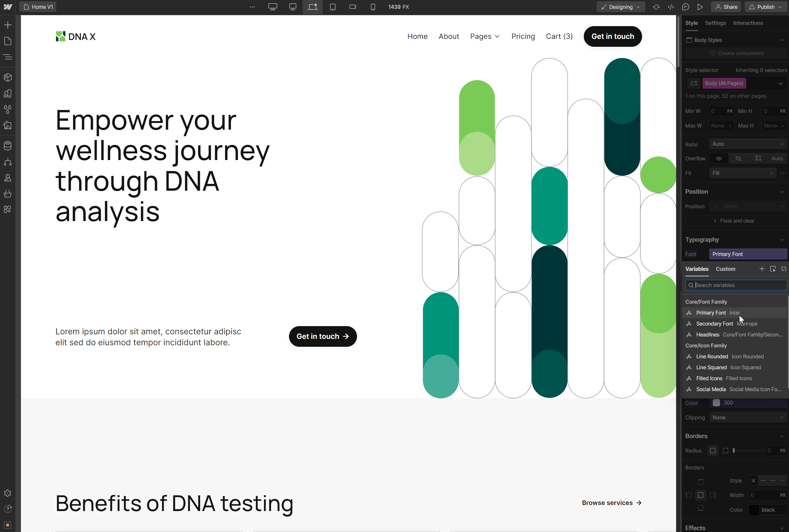Open the code export icon

pyautogui.click(x=671, y=7)
